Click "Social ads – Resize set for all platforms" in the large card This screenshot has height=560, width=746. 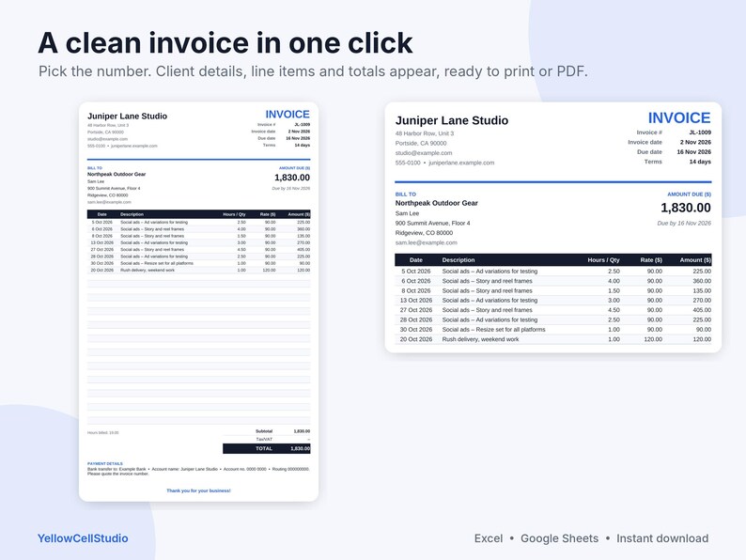click(493, 329)
